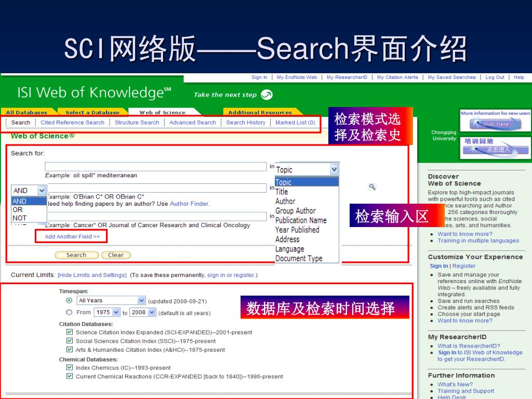This screenshot has width=532, height=399.
Task: Click Hide Limits and Settings link
Action: pyautogui.click(x=92, y=275)
